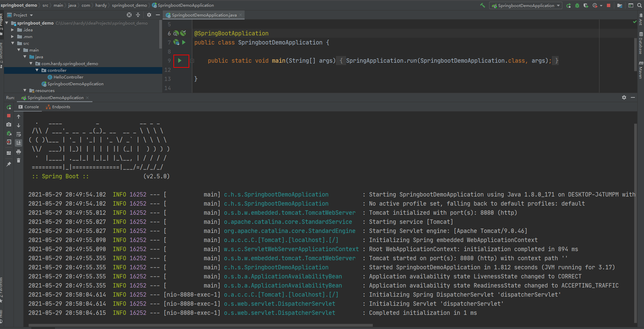Click the Spring bean gutter icon on line 7
The image size is (644, 329).
point(176,42)
